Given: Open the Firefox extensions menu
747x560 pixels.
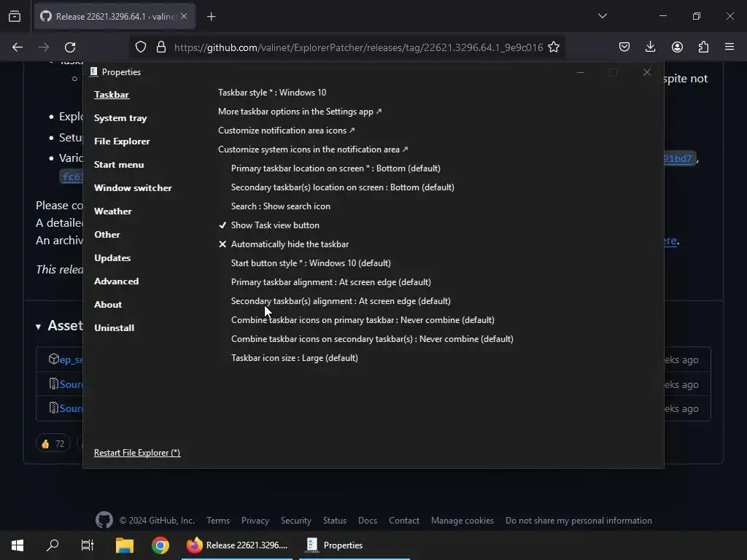Looking at the screenshot, I should (x=703, y=47).
